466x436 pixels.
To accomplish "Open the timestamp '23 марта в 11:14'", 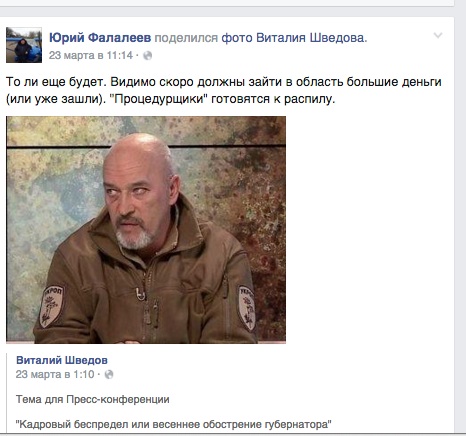I will 91,55.
